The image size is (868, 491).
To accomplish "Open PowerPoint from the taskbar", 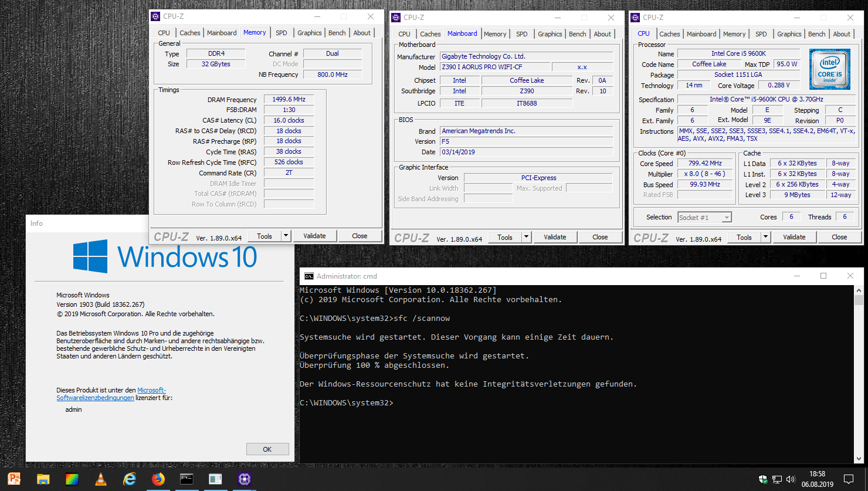I will point(15,479).
